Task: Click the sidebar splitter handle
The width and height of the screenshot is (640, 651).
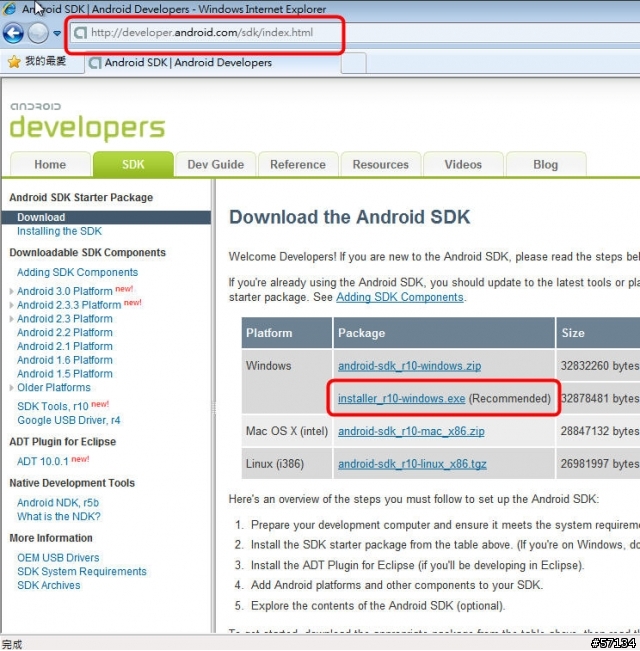Action: [214, 407]
